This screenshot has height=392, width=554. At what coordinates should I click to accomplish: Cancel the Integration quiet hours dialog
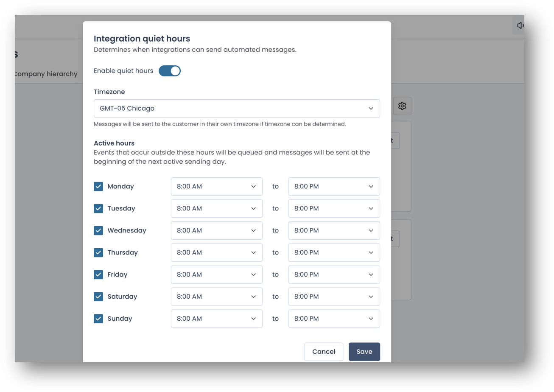pyautogui.click(x=323, y=351)
